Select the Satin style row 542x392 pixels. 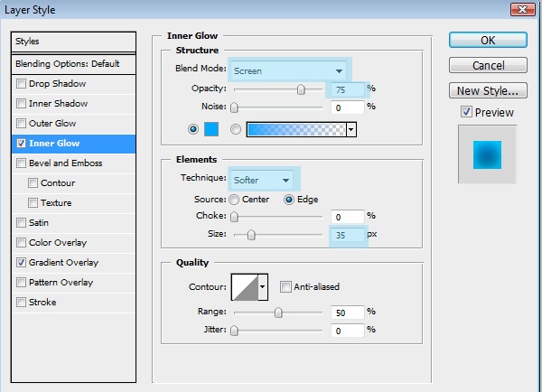(74, 222)
